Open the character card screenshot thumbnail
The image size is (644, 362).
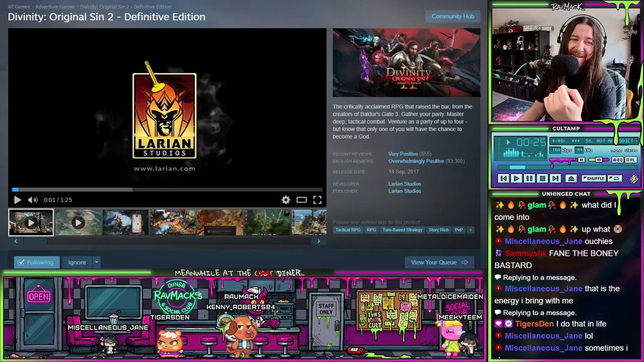point(125,222)
